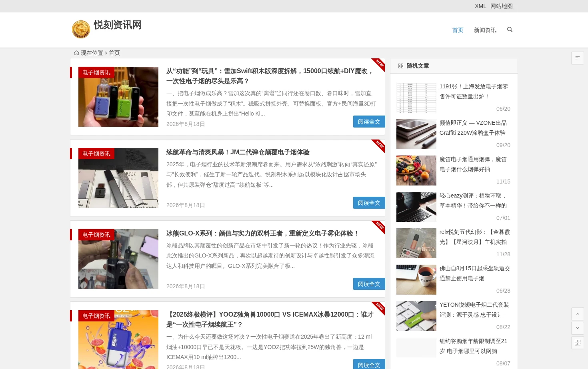Click laptop thumbnail for 轻心eazy article
This screenshot has width=588, height=369.
416,207
